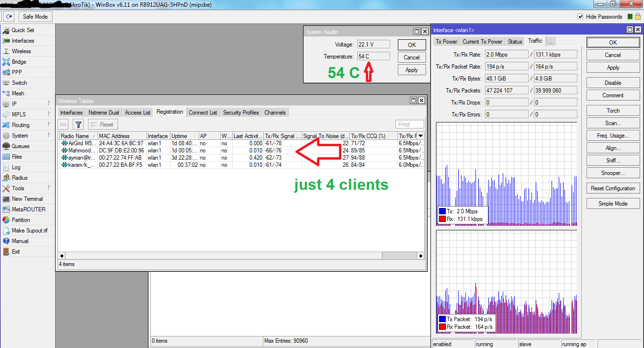Click Exit in the sidebar
Image resolution: width=644 pixels, height=348 pixels.
(x=16, y=252)
